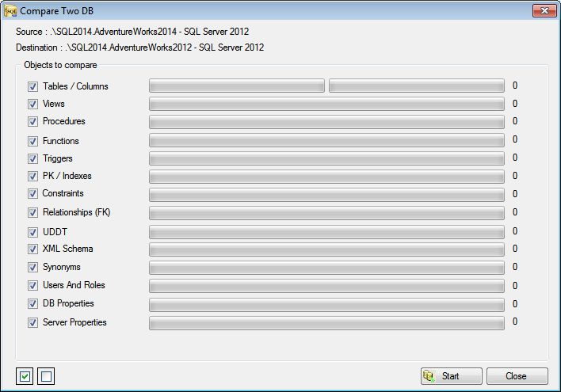
Task: Disable the Procedures comparison checkbox
Action: pyautogui.click(x=32, y=122)
